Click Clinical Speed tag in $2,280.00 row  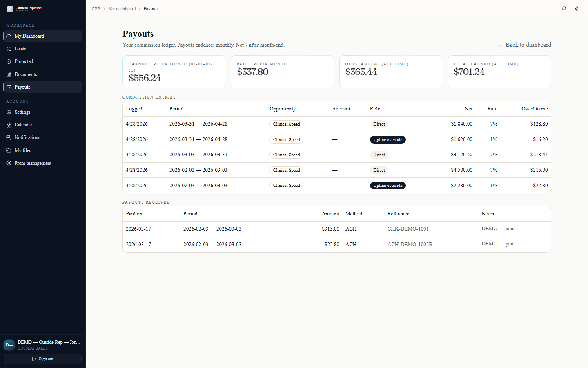click(x=286, y=186)
